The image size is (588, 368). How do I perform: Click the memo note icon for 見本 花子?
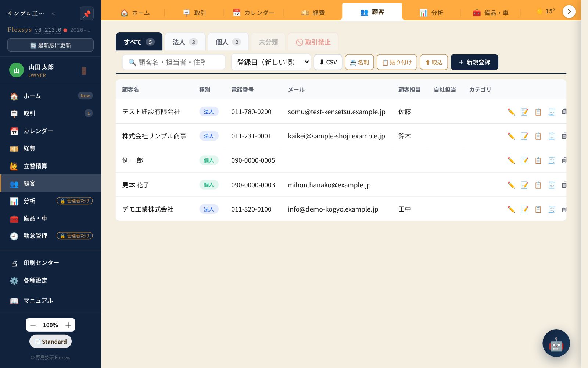click(x=525, y=185)
